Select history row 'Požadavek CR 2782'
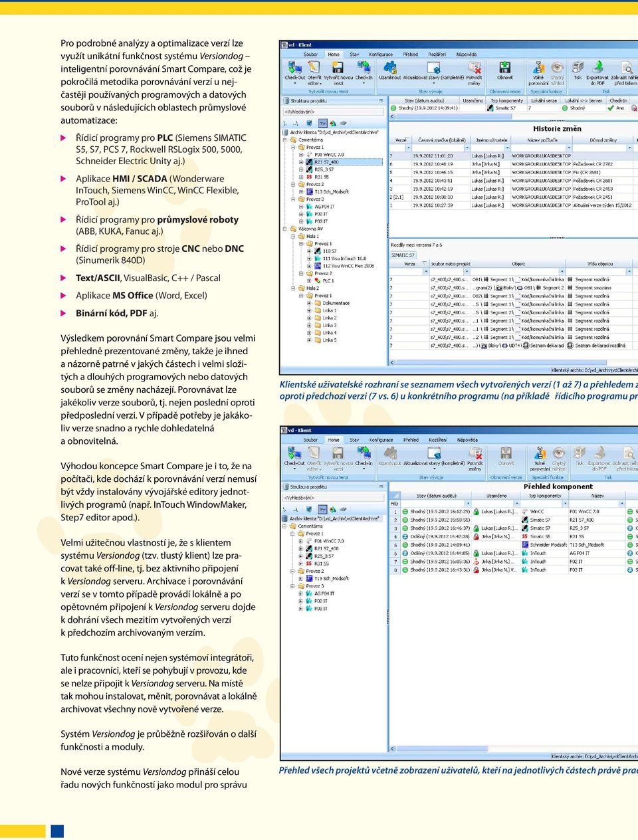The width and height of the screenshot is (638, 840). (513, 163)
